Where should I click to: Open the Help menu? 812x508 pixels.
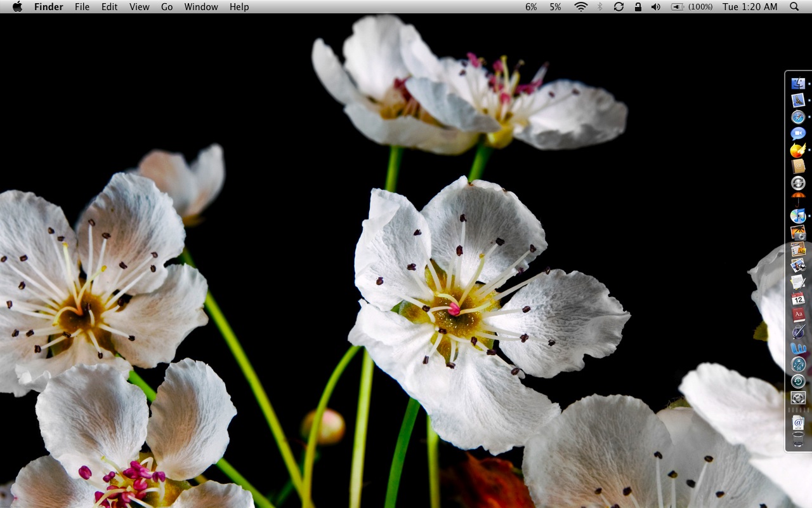tap(239, 7)
